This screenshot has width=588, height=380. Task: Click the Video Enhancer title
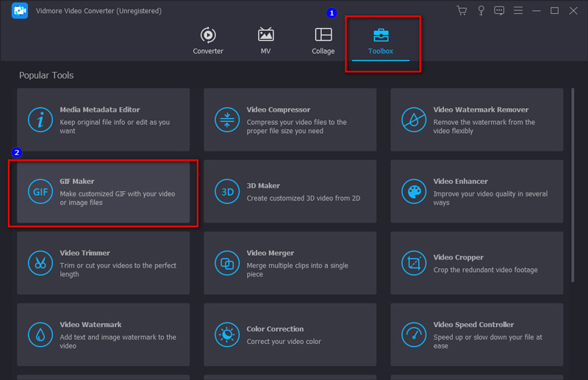pos(461,182)
